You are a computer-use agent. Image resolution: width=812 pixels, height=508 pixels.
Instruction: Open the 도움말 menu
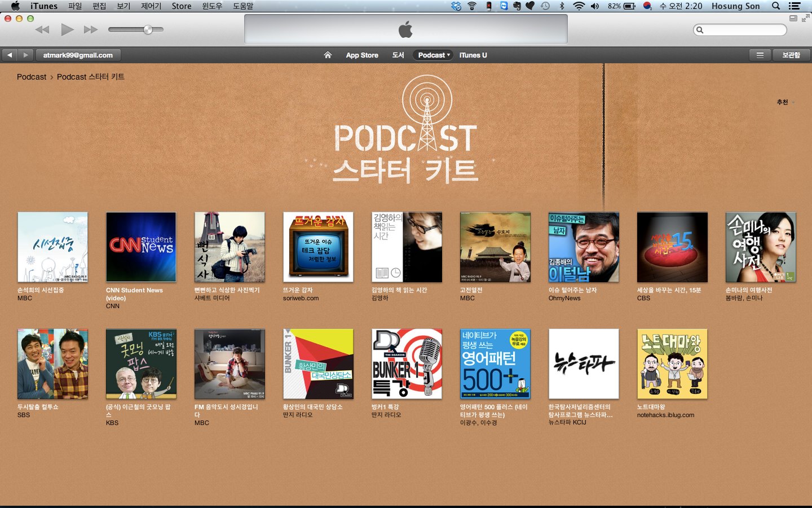tap(243, 6)
